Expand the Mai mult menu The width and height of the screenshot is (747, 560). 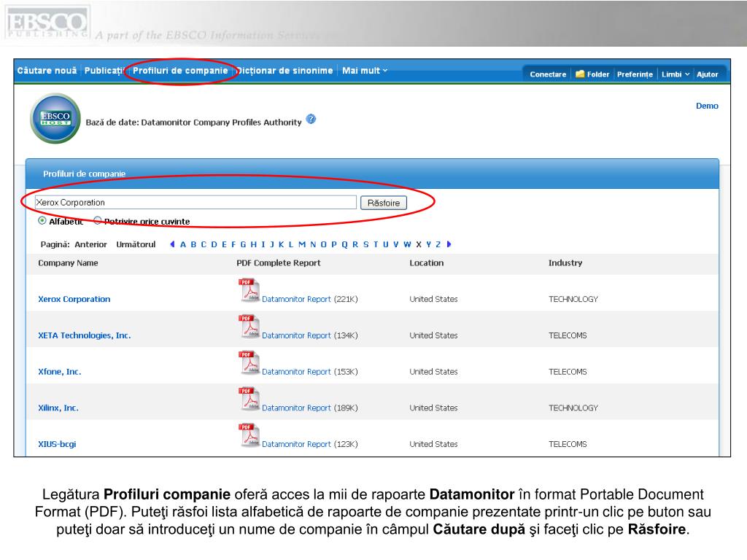click(365, 71)
